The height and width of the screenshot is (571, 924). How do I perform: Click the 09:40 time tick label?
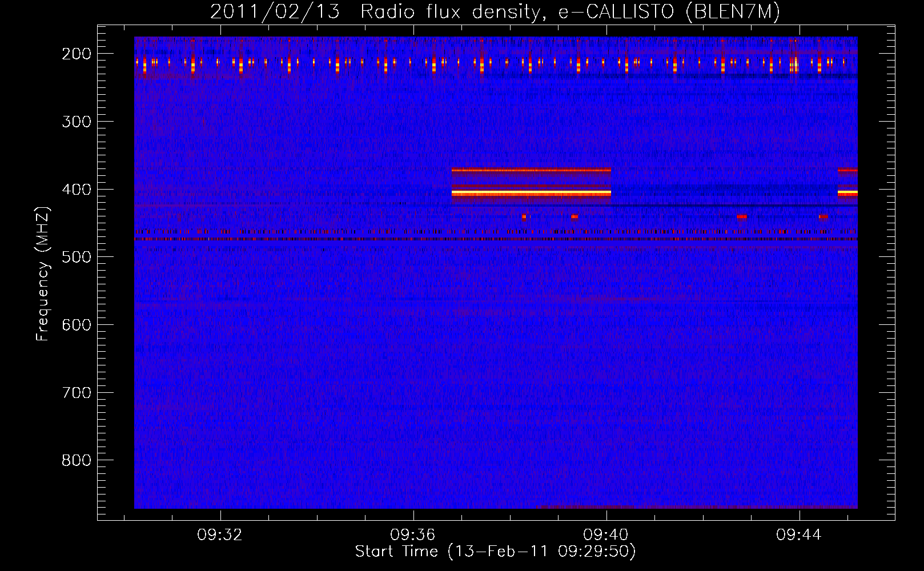click(606, 535)
